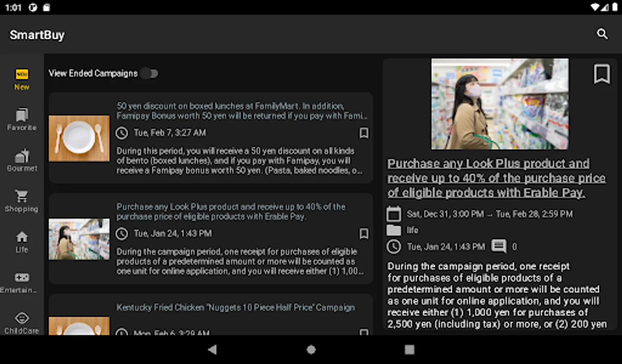Open comments via the speech bubble icon
The width and height of the screenshot is (622, 364).
click(x=499, y=246)
